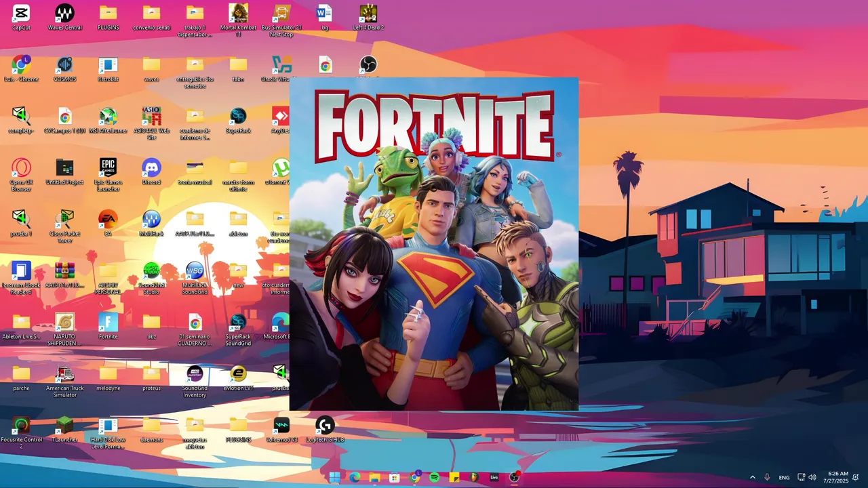This screenshot has height=488, width=868.
Task: Open Ableton Live from the taskbar
Action: (x=494, y=477)
